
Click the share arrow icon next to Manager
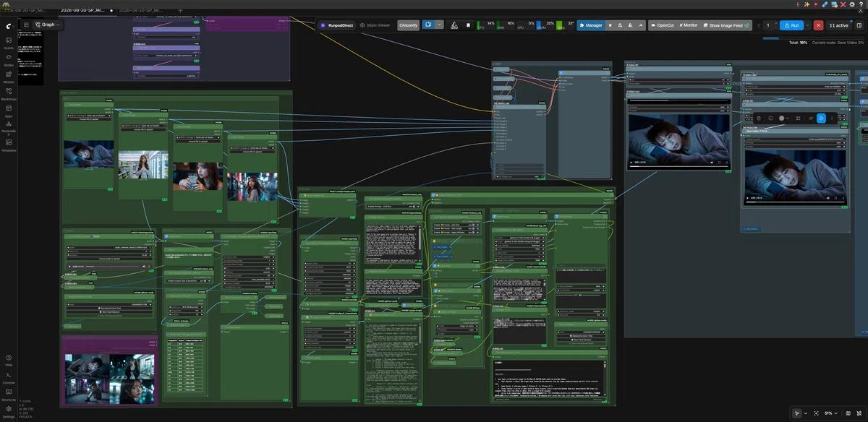coord(640,25)
